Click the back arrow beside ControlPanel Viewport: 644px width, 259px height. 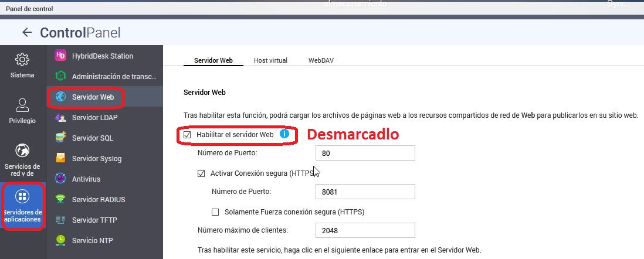[x=26, y=33]
